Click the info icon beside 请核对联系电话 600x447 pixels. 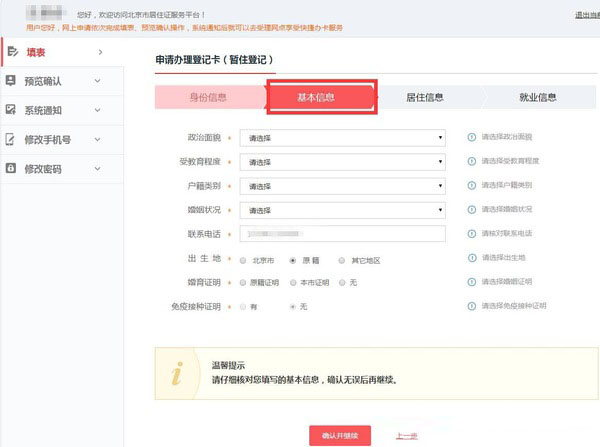(x=472, y=234)
